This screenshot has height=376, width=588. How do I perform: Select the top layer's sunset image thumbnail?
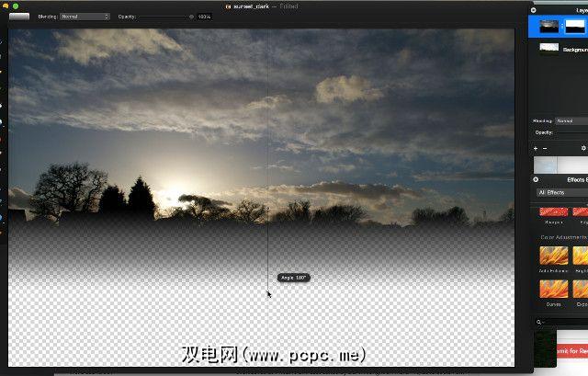(549, 27)
